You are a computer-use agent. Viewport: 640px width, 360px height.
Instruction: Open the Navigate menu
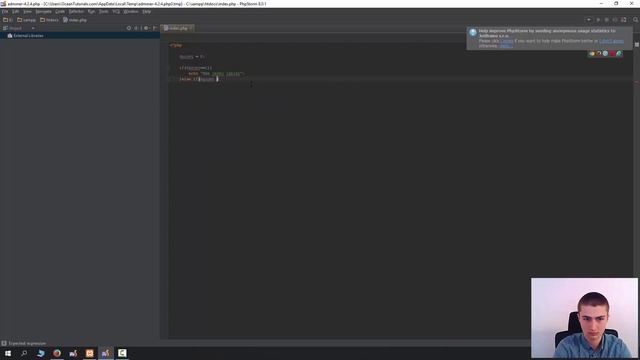[43, 12]
